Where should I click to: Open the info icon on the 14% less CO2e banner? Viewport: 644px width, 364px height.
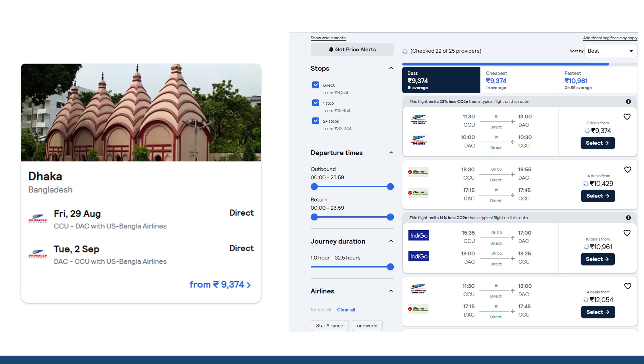[x=628, y=218]
